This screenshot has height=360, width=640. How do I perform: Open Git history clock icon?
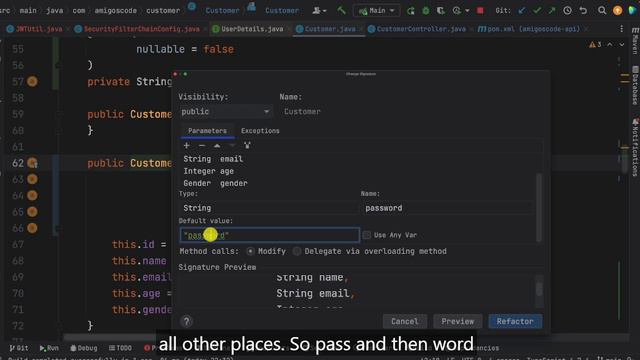click(x=567, y=11)
